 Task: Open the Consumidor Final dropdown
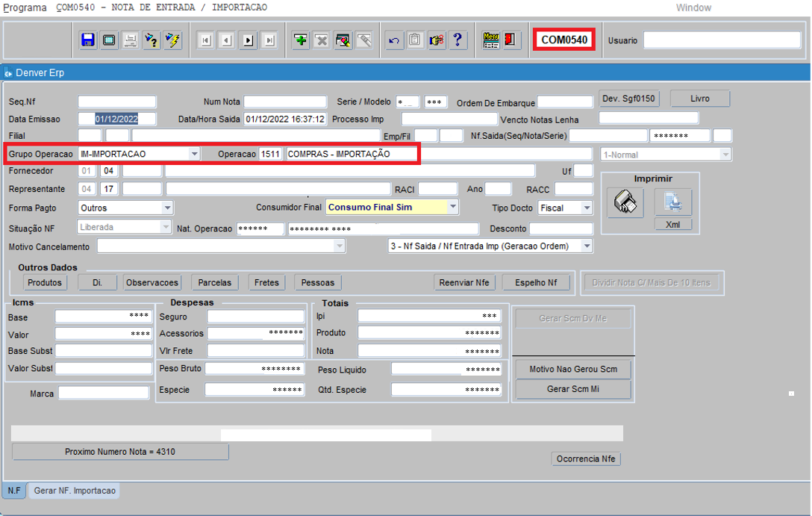[452, 208]
